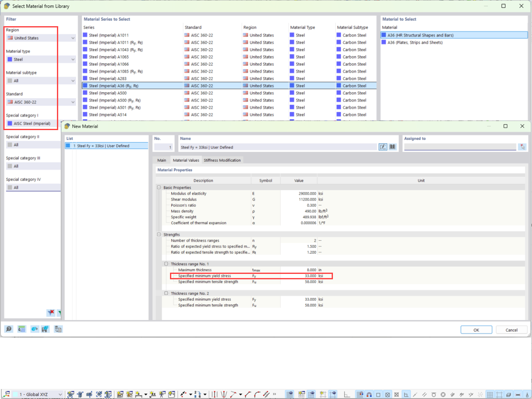Click the L-shaped ortho axes icon

pyautogui.click(x=346, y=394)
